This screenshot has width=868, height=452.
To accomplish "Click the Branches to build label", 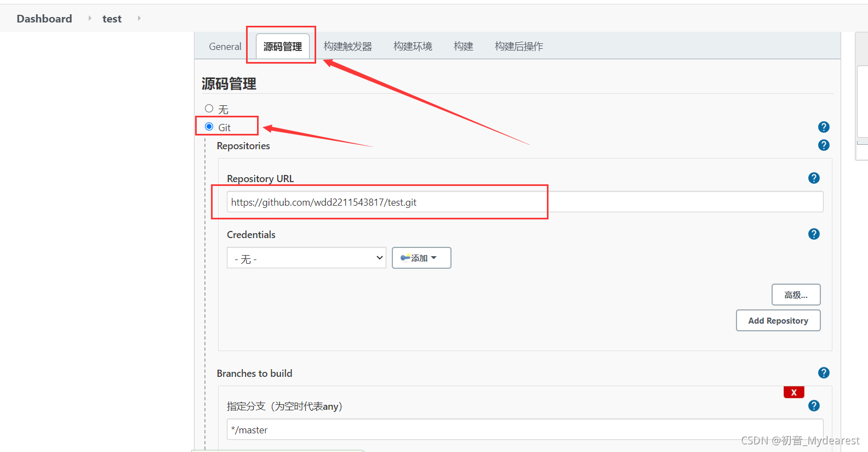I will click(x=254, y=374).
